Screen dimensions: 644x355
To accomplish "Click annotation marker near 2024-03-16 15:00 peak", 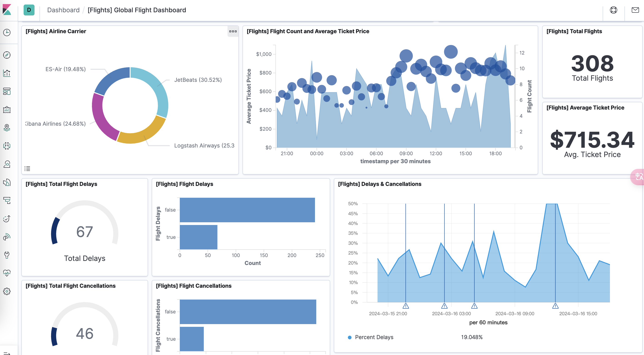I will [x=555, y=306].
